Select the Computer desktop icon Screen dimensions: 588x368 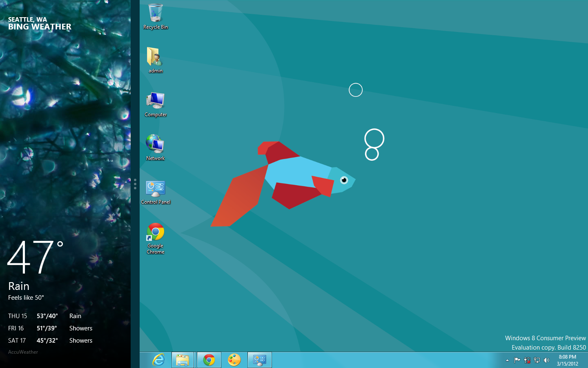pyautogui.click(x=156, y=104)
